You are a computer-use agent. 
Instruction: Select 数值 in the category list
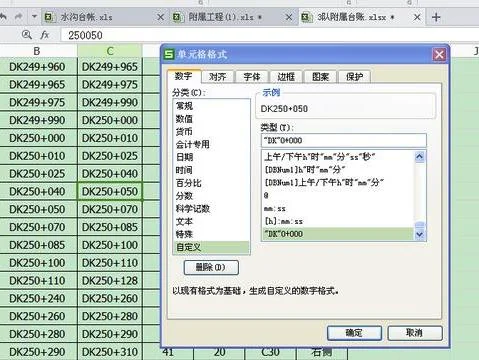[211, 119]
